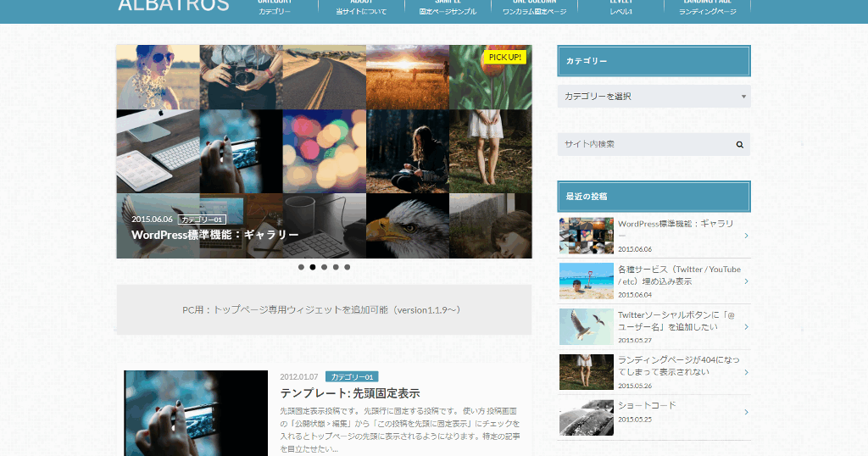Click date 2015.05.26 in recent posts
The width and height of the screenshot is (868, 456).
(635, 386)
